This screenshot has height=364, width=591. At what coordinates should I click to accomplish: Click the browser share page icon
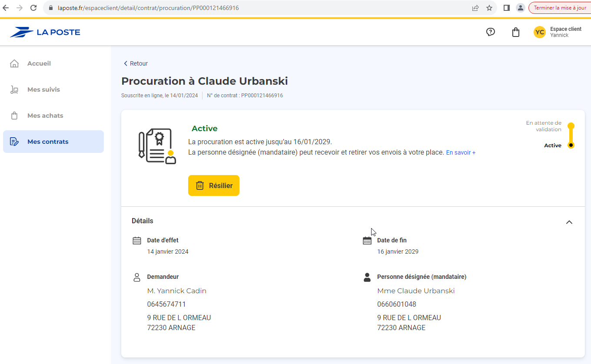475,8
